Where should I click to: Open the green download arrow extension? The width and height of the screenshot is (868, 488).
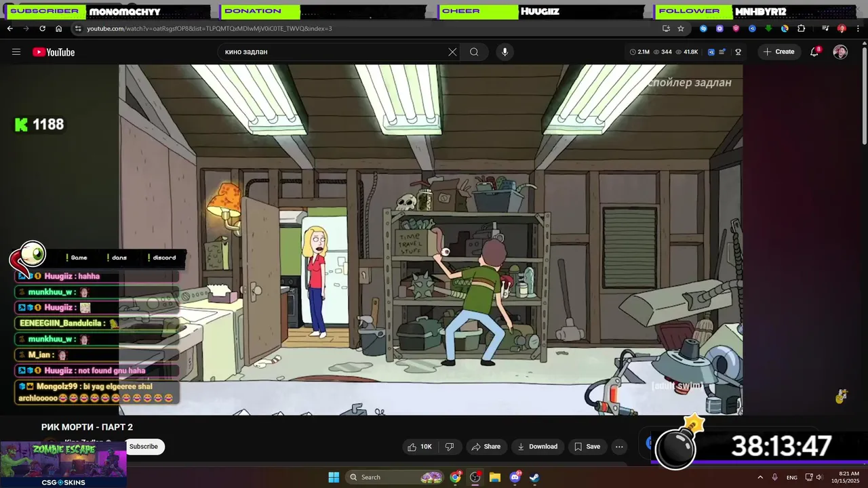pyautogui.click(x=768, y=28)
